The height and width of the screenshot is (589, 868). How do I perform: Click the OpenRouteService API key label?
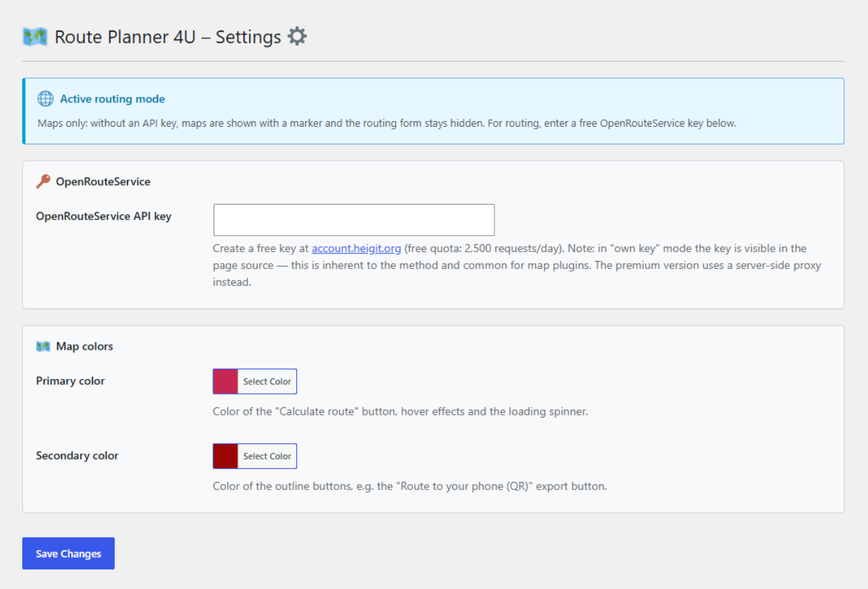104,216
